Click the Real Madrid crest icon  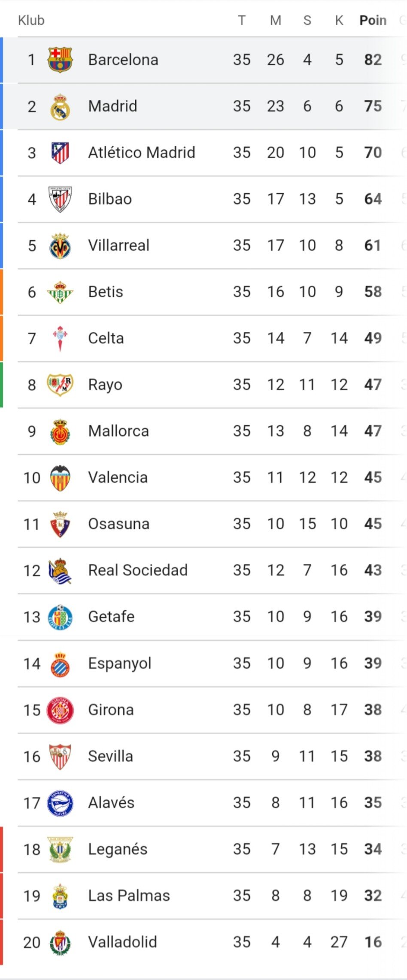click(60, 106)
